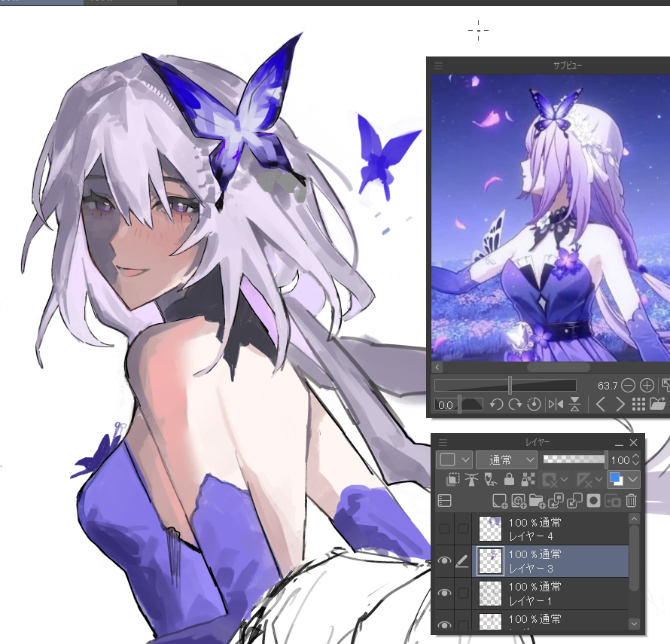This screenshot has width=670, height=644.
Task: Enable lock transparent pixels
Action: (528, 479)
